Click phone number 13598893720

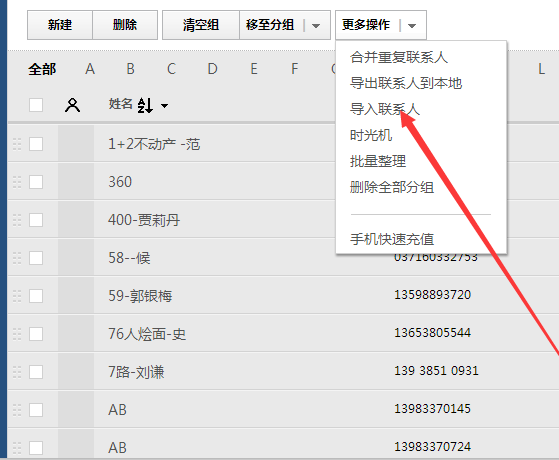tap(432, 295)
